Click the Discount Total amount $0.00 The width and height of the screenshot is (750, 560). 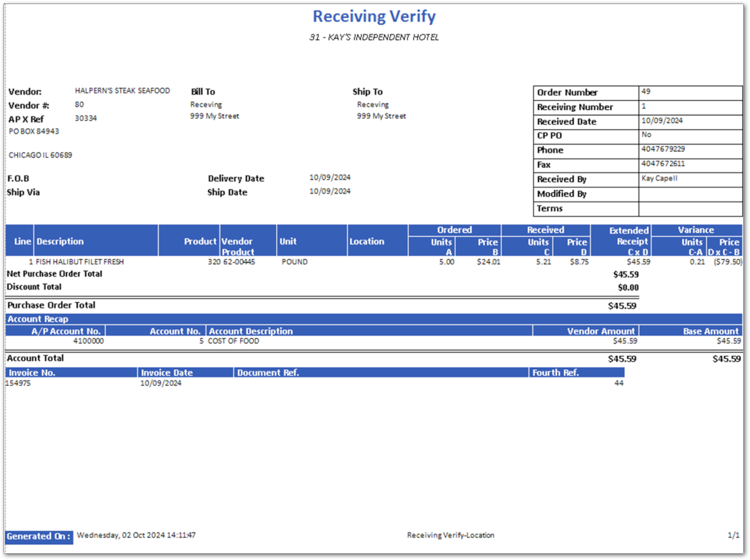coord(628,288)
